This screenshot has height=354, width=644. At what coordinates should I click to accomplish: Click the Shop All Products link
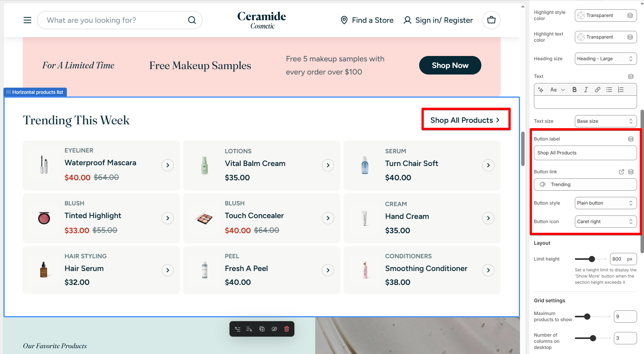[465, 120]
